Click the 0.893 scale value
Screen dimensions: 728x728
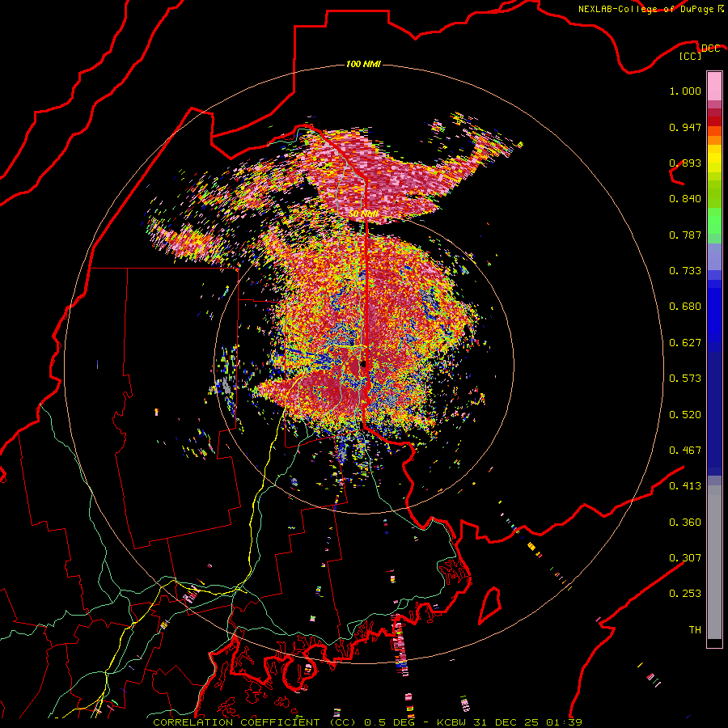[x=685, y=163]
